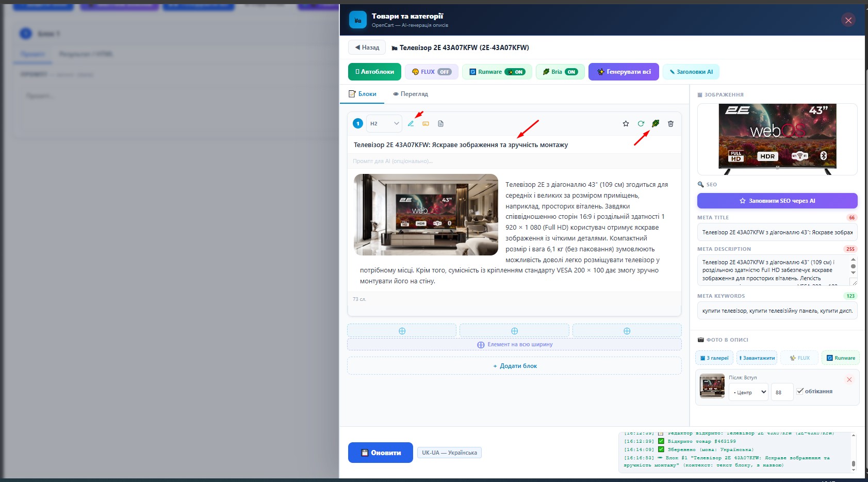Click Елемент на всю ширину button
The image size is (868, 482).
514,344
